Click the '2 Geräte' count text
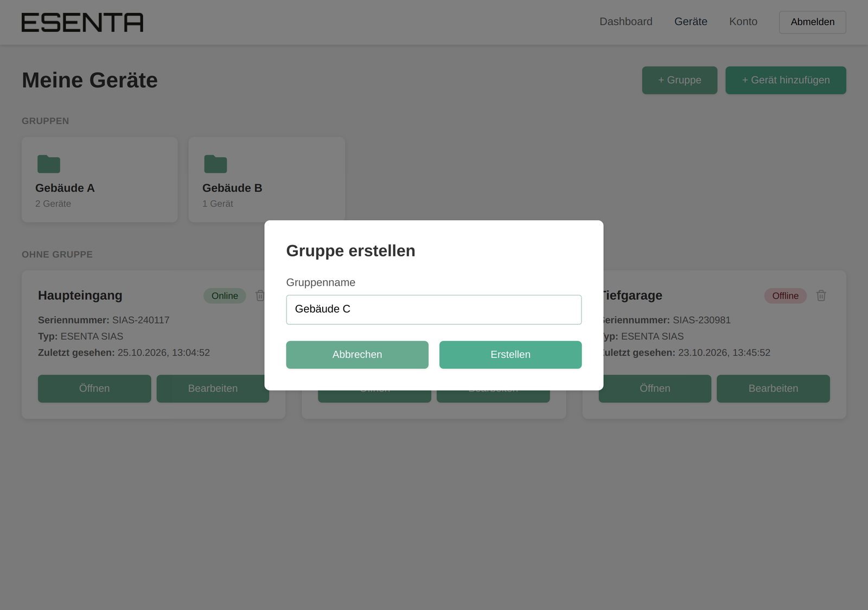868x610 pixels. pos(53,204)
